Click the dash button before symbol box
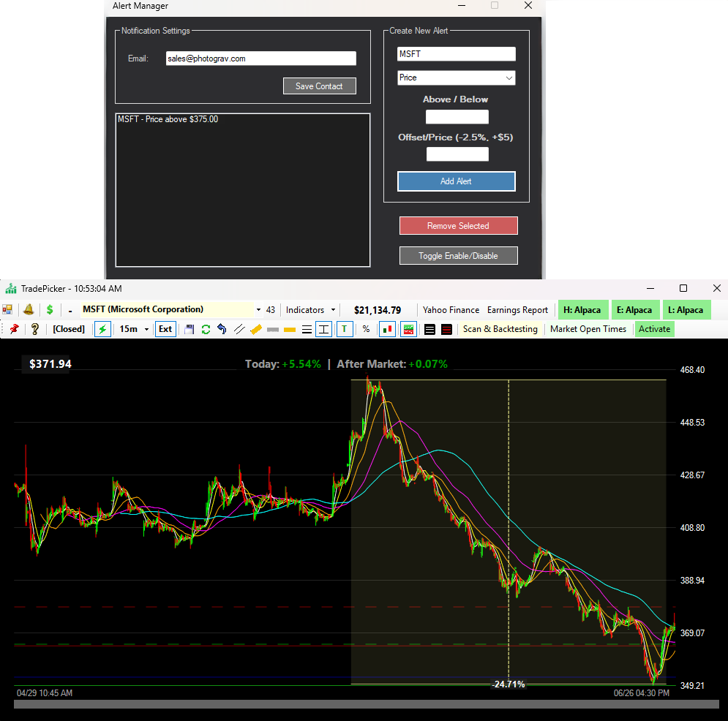Screen dimensions: 728x721 point(70,310)
